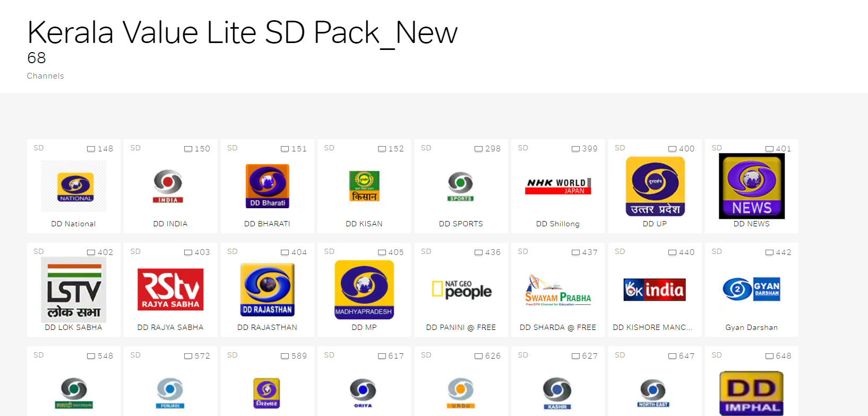Screen dimensions: 868x416
Task: Click the DD News purple logo
Action: pos(752,186)
